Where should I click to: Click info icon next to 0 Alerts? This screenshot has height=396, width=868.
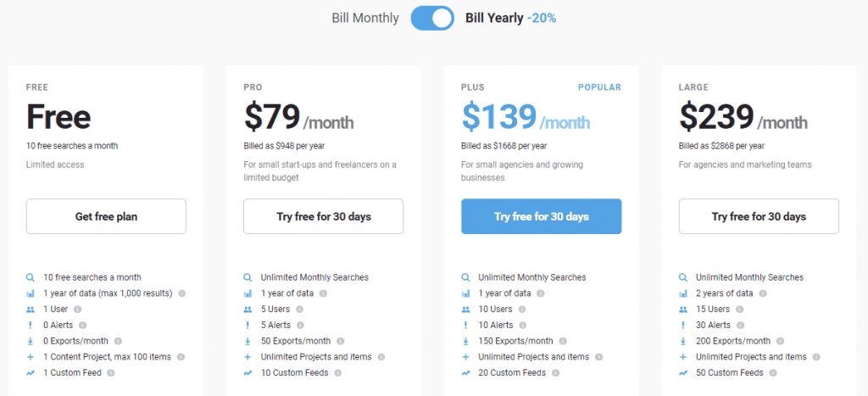pos(82,326)
